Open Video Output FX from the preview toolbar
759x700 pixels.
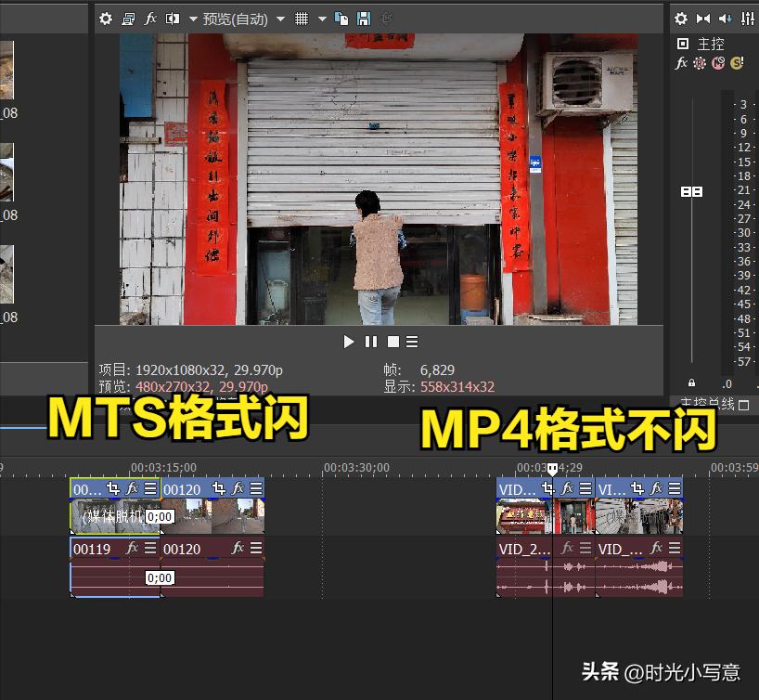click(149, 19)
